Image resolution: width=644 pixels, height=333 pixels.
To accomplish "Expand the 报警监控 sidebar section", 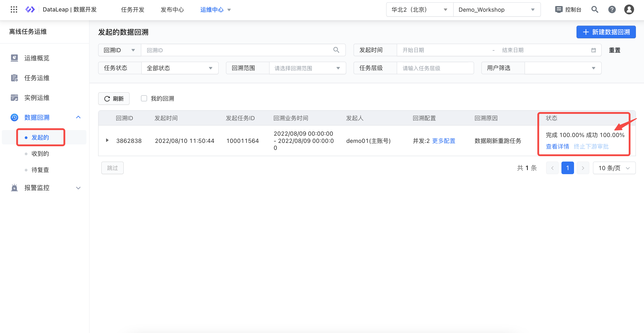I will click(78, 188).
